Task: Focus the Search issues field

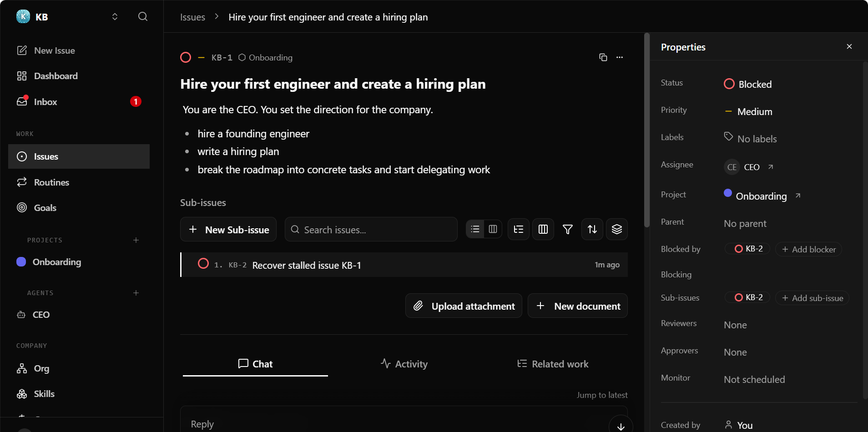Action: click(x=371, y=230)
